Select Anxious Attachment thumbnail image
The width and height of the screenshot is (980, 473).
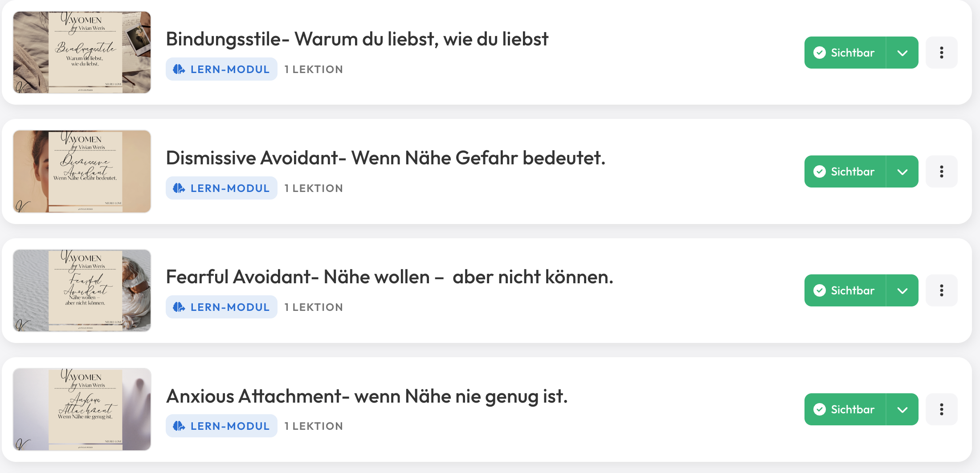coord(82,409)
